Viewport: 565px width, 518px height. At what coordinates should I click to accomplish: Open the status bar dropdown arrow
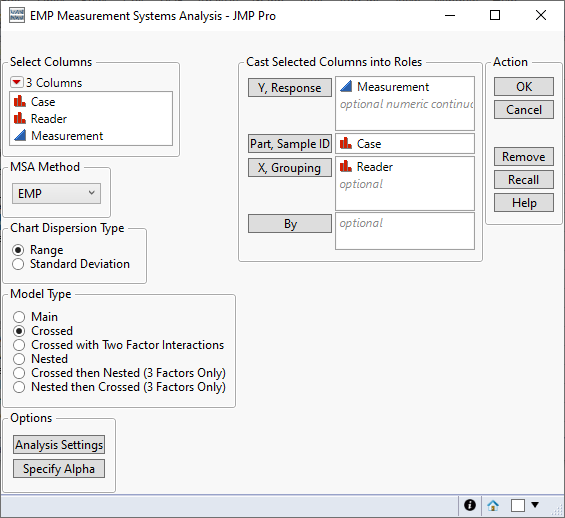[535, 505]
